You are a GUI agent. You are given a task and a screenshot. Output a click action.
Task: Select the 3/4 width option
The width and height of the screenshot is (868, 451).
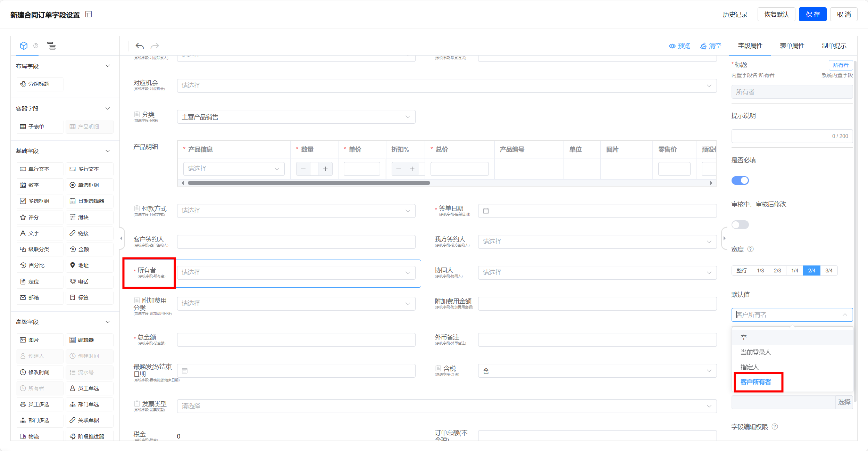tap(829, 270)
